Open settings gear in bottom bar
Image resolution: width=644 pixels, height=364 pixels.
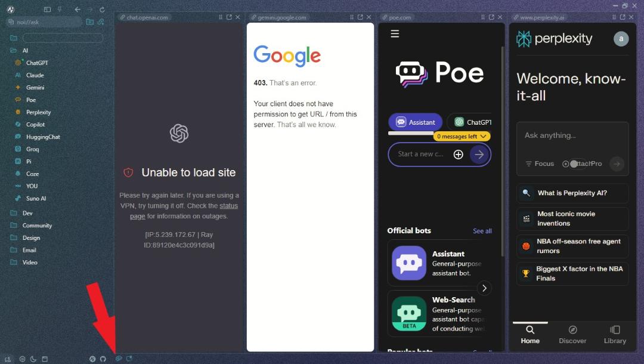(22, 359)
